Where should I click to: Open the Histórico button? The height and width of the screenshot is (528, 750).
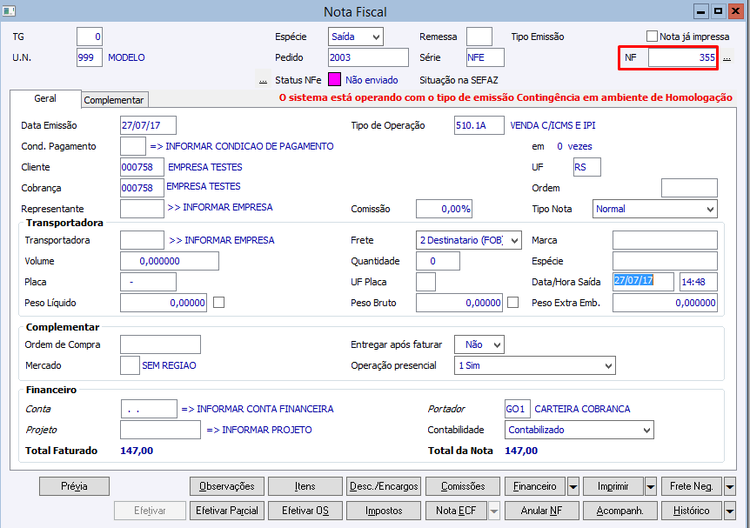692,511
